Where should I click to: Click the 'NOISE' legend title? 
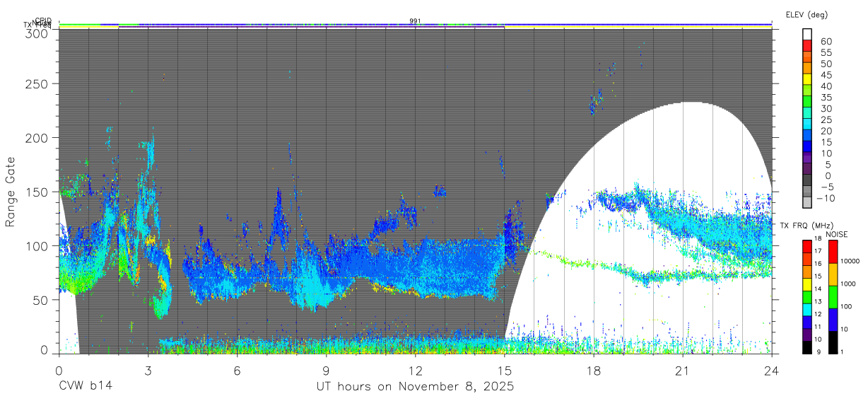[836, 234]
